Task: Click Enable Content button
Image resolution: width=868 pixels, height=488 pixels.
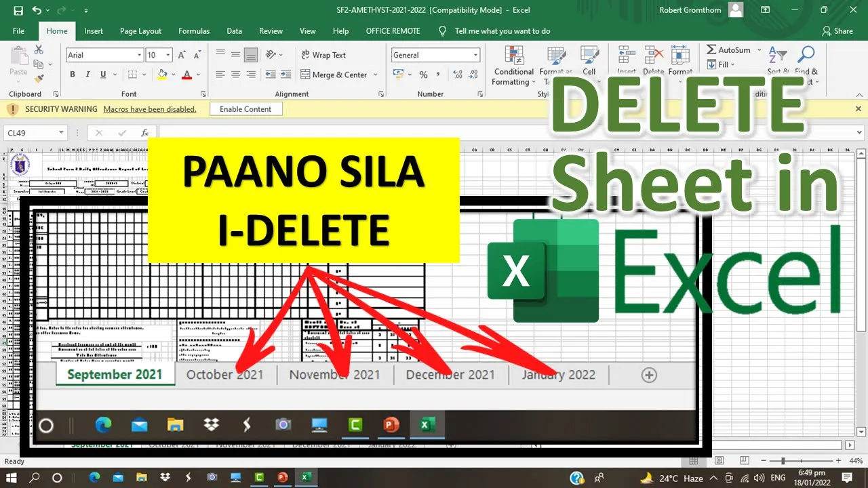Action: 245,109
